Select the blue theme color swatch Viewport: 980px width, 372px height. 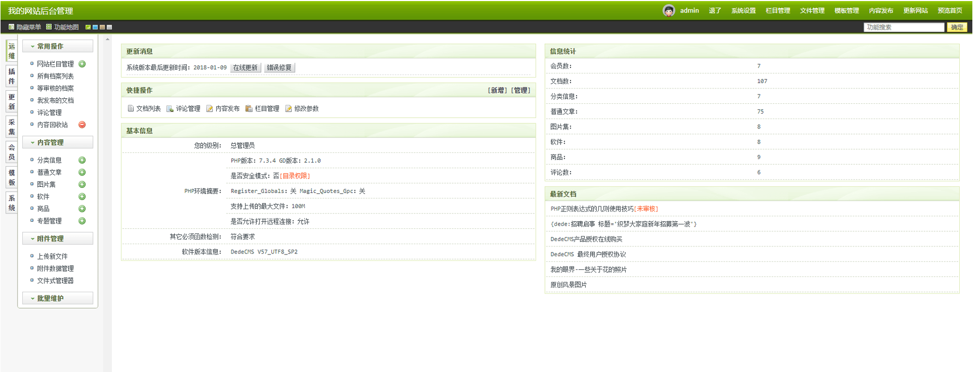(x=95, y=27)
